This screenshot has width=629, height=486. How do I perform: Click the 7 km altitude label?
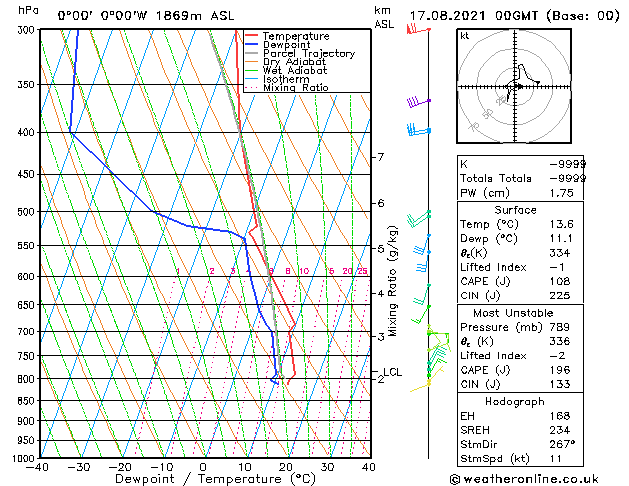[x=381, y=157]
